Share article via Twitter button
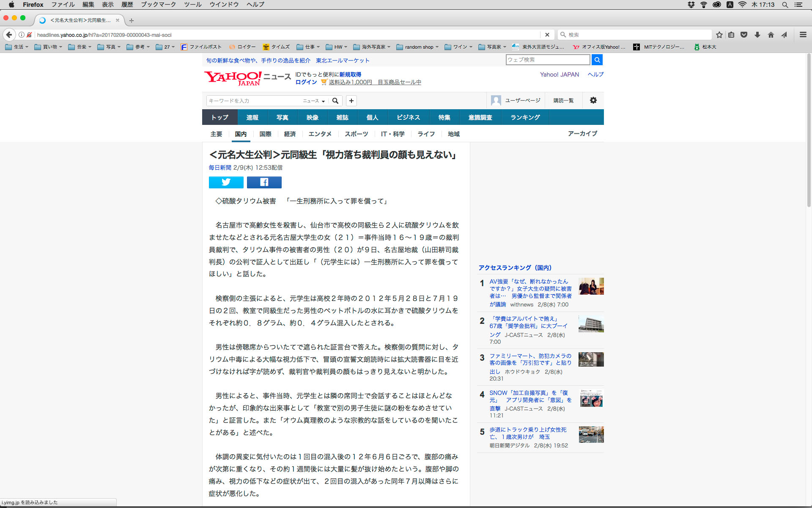Image resolution: width=812 pixels, height=508 pixels. (226, 182)
